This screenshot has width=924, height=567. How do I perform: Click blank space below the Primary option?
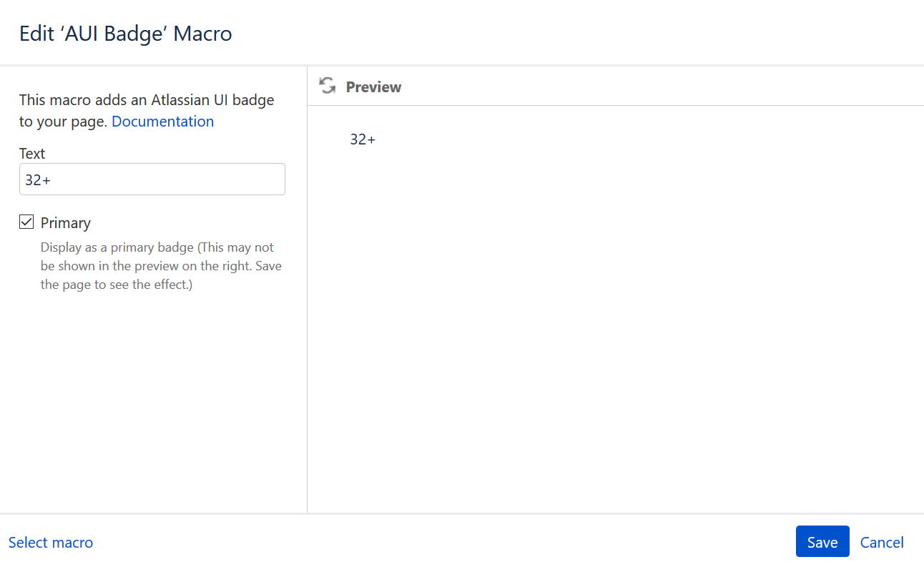click(x=152, y=400)
